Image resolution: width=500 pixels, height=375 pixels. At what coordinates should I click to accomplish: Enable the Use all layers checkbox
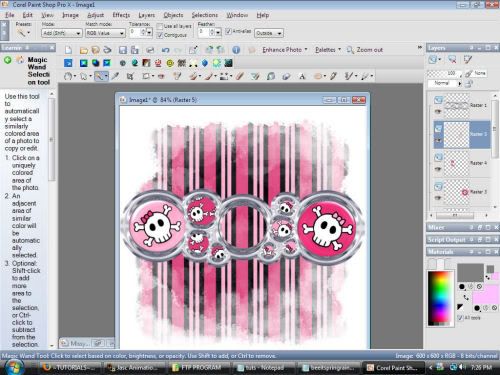point(160,26)
